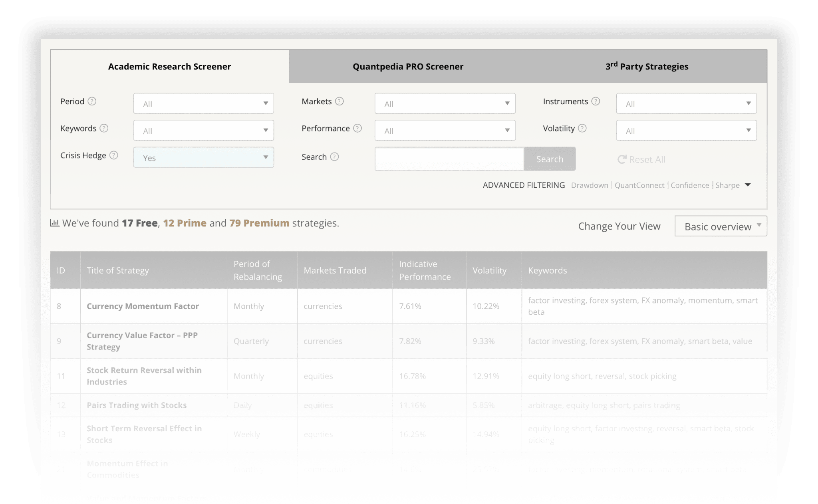818x504 pixels.
Task: Click the Drawdown advanced filter link
Action: [x=590, y=185]
